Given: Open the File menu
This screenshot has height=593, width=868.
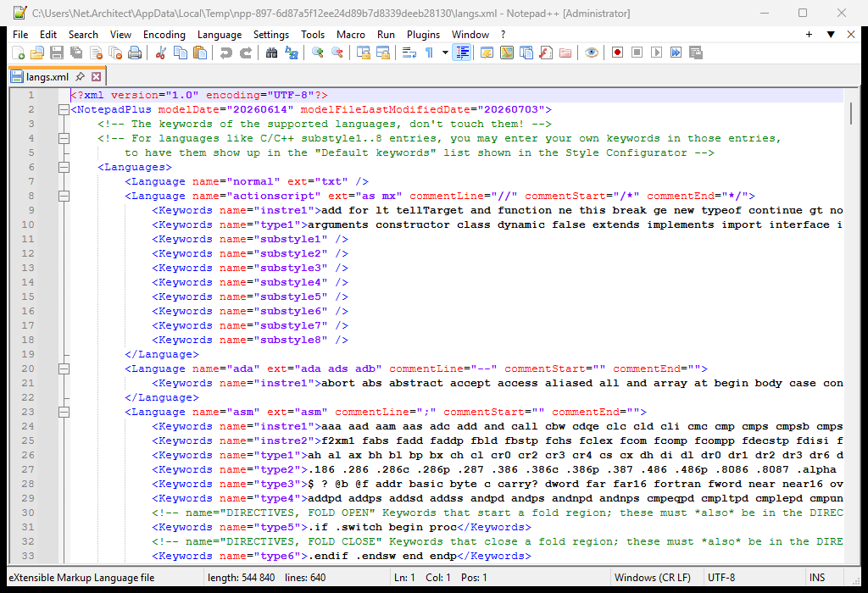Looking at the screenshot, I should pos(20,34).
